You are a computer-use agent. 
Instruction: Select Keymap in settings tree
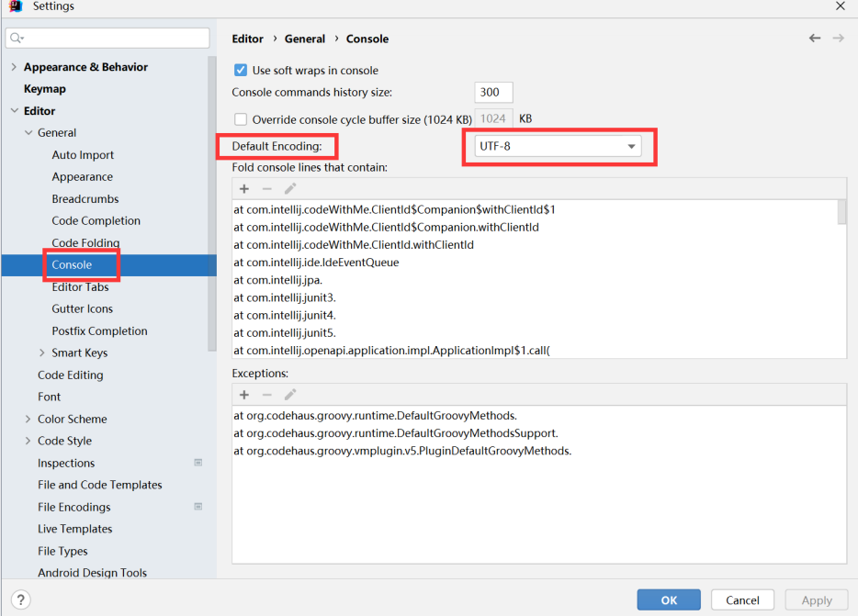click(x=45, y=89)
